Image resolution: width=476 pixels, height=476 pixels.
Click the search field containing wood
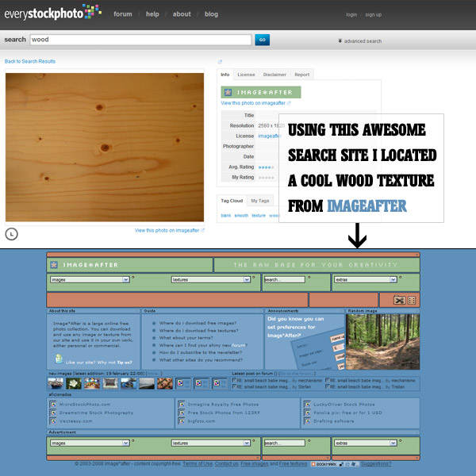coord(140,40)
